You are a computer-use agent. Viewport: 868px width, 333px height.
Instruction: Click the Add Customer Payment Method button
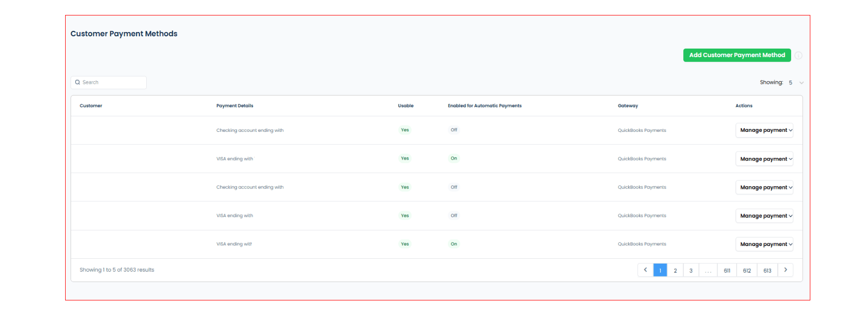tap(737, 55)
